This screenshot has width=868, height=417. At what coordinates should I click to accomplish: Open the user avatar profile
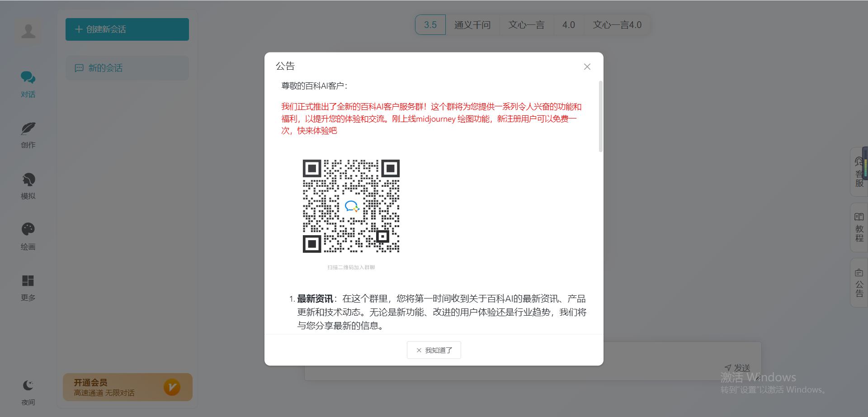pos(28,31)
